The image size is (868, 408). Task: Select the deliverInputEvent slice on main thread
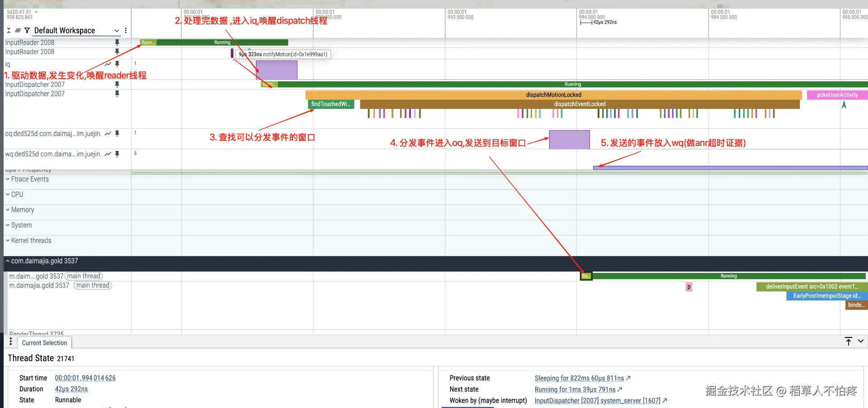coord(812,286)
